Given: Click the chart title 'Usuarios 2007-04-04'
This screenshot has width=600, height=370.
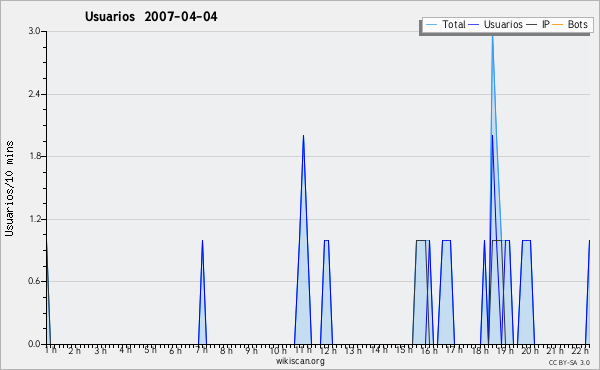Looking at the screenshot, I should 151,17.
